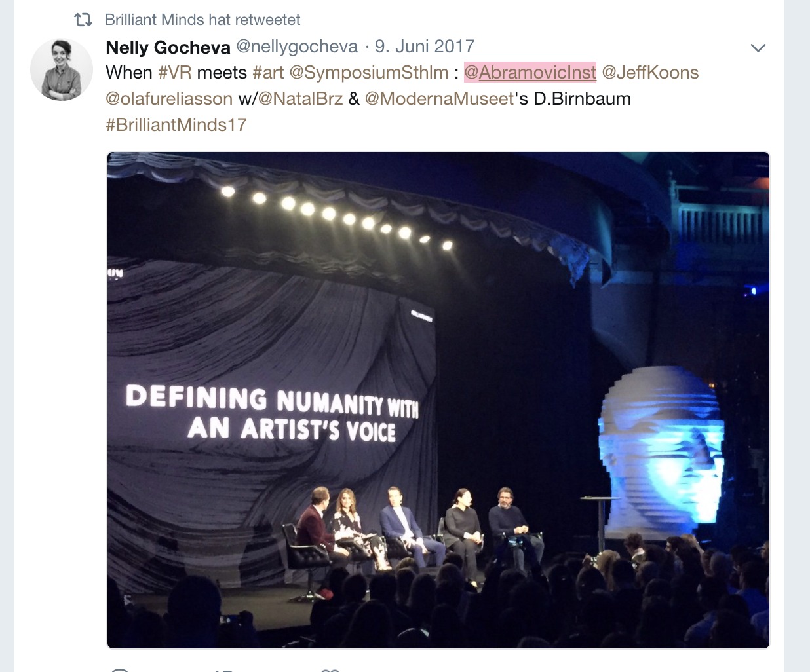Click the #VR hashtag
The image size is (810, 672).
174,73
